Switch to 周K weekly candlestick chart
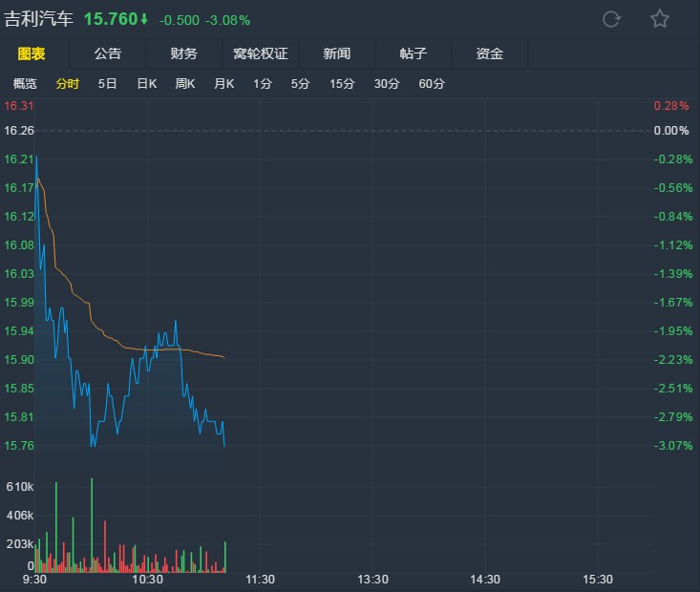This screenshot has width=700, height=592. [x=185, y=84]
